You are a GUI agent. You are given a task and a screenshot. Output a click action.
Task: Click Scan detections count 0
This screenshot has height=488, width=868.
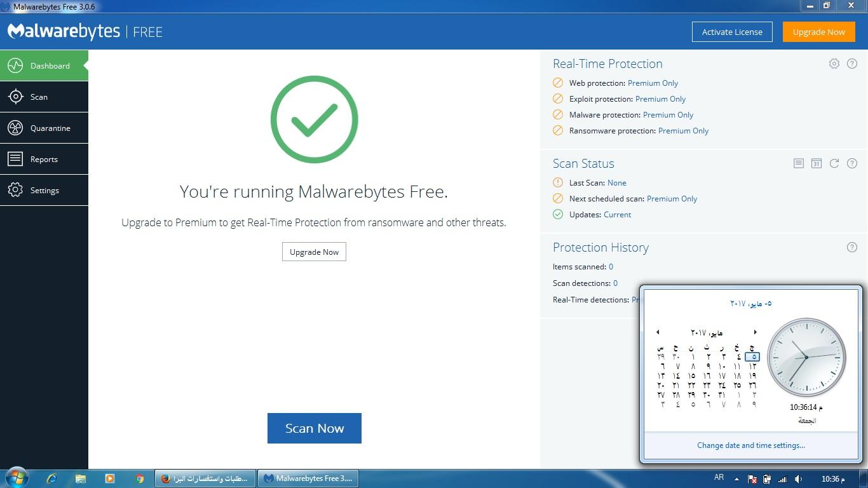coord(615,283)
